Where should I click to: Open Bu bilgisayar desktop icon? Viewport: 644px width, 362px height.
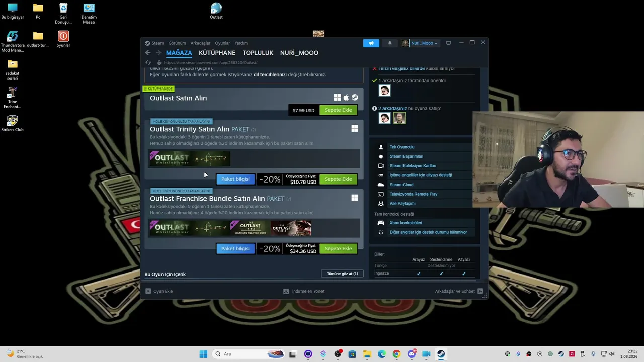click(13, 11)
